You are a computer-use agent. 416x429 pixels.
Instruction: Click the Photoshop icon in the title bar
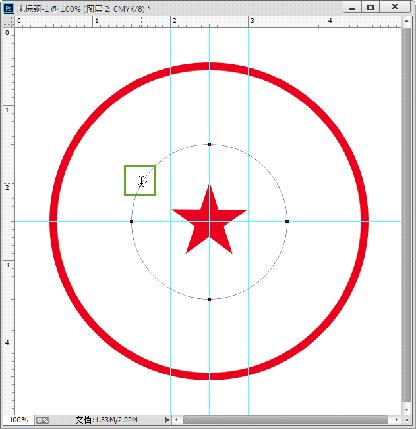(8, 8)
